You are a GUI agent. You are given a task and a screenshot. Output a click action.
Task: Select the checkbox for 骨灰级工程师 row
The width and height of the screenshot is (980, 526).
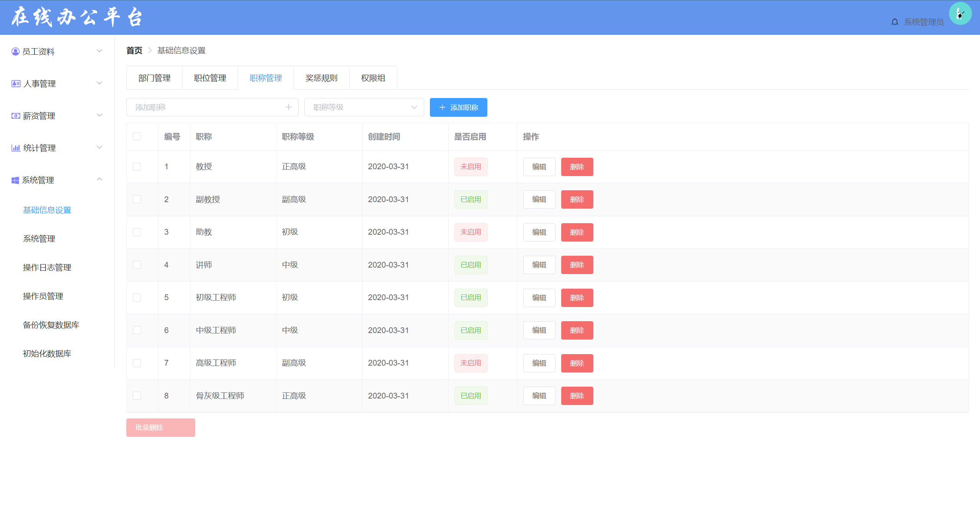137,395
